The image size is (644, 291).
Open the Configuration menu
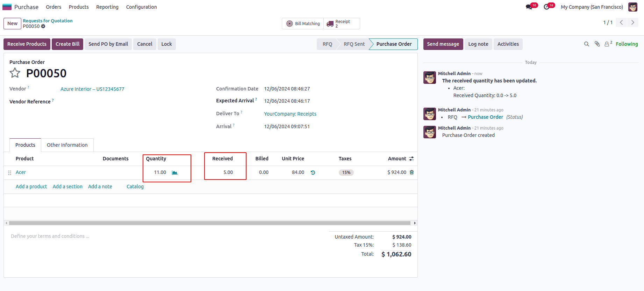[141, 7]
